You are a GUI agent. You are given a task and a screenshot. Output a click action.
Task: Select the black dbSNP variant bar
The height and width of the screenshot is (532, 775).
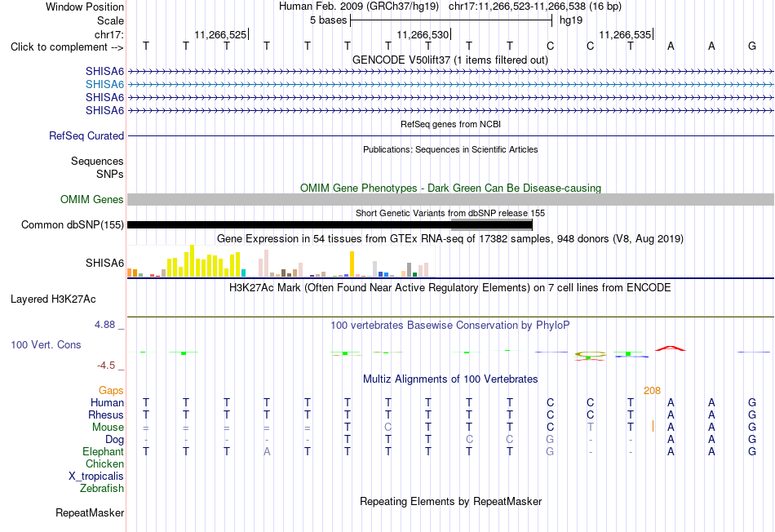[330, 225]
